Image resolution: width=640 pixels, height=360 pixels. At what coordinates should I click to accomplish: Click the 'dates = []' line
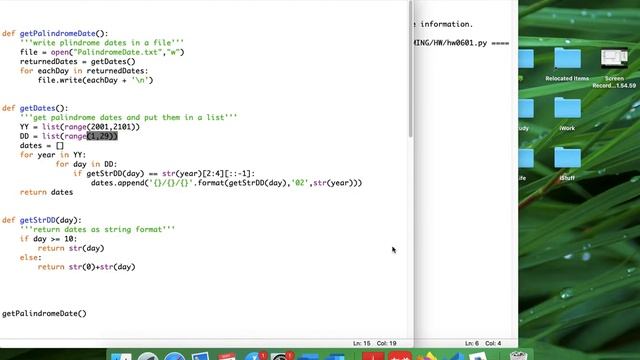click(x=42, y=146)
